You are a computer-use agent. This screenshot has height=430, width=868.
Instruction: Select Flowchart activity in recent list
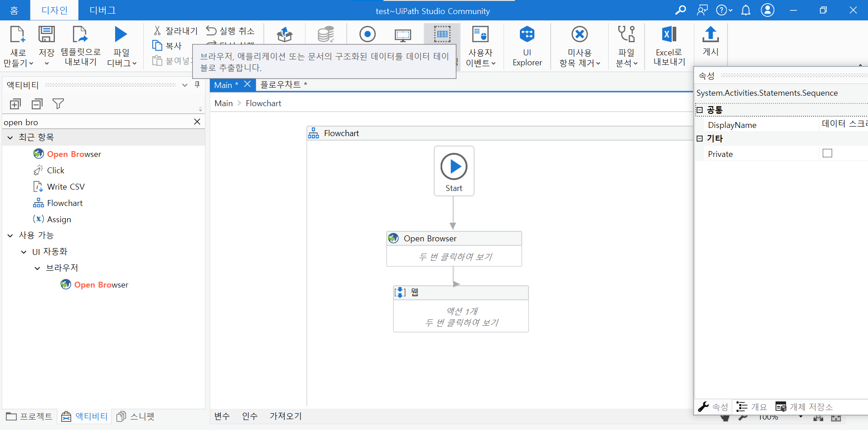click(58, 203)
